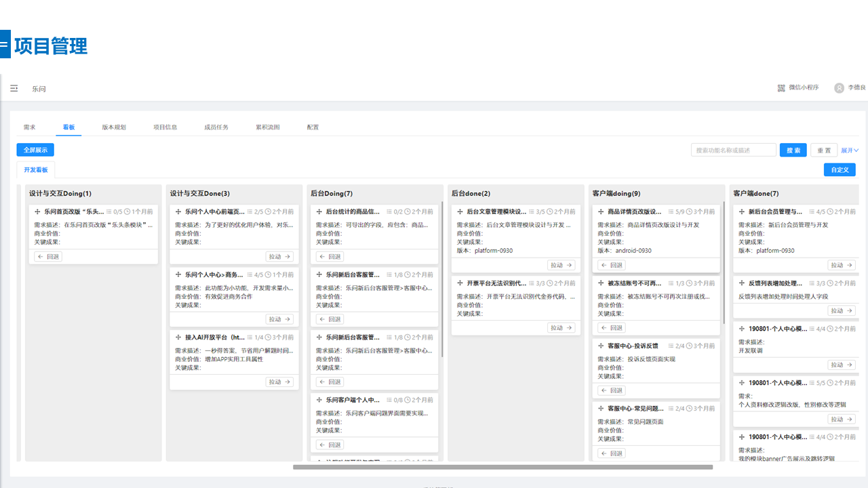Image resolution: width=868 pixels, height=488 pixels.
Task: Click 版本: android-0930 text
Action: point(624,251)
